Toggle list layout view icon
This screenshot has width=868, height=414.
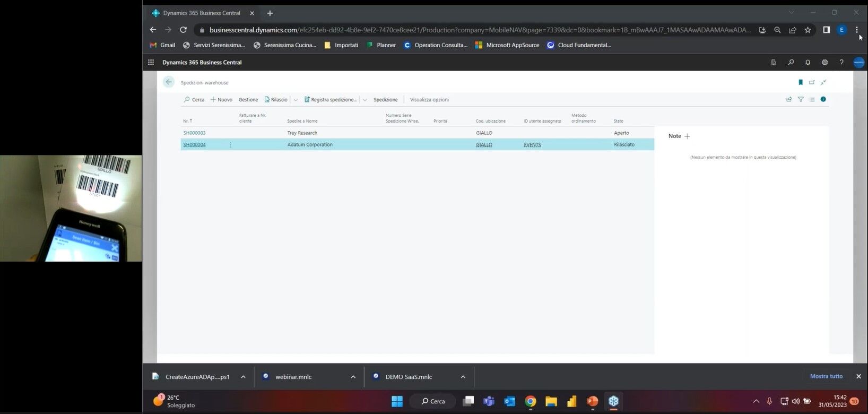tap(812, 99)
